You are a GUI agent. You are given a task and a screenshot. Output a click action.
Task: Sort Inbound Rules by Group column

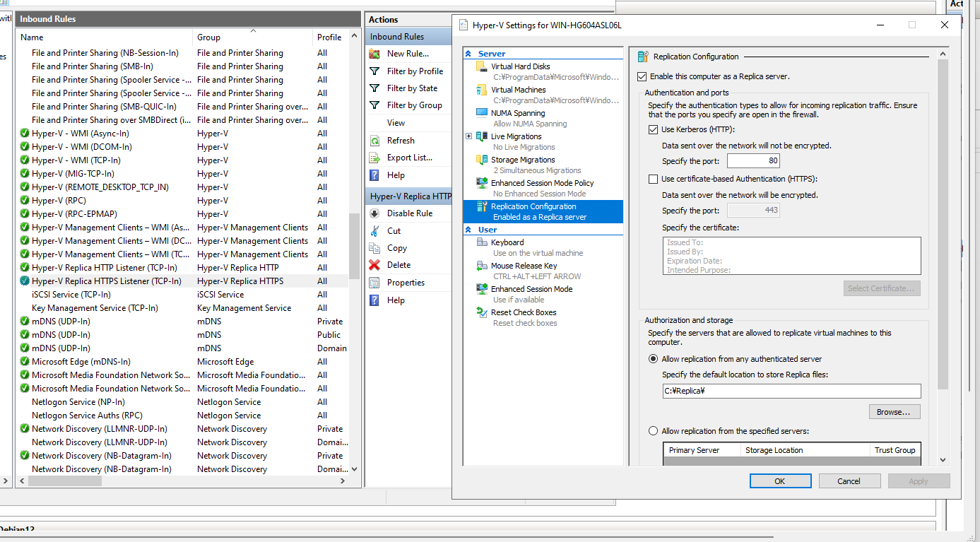(253, 37)
